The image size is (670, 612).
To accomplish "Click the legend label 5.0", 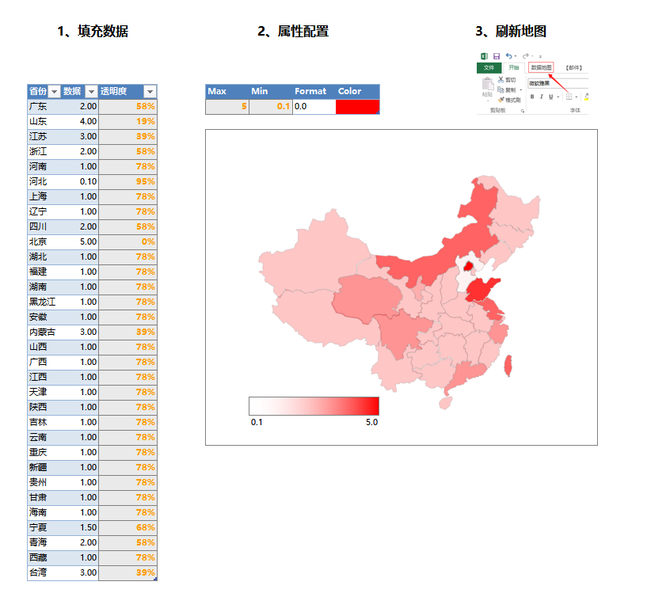I will click(372, 422).
